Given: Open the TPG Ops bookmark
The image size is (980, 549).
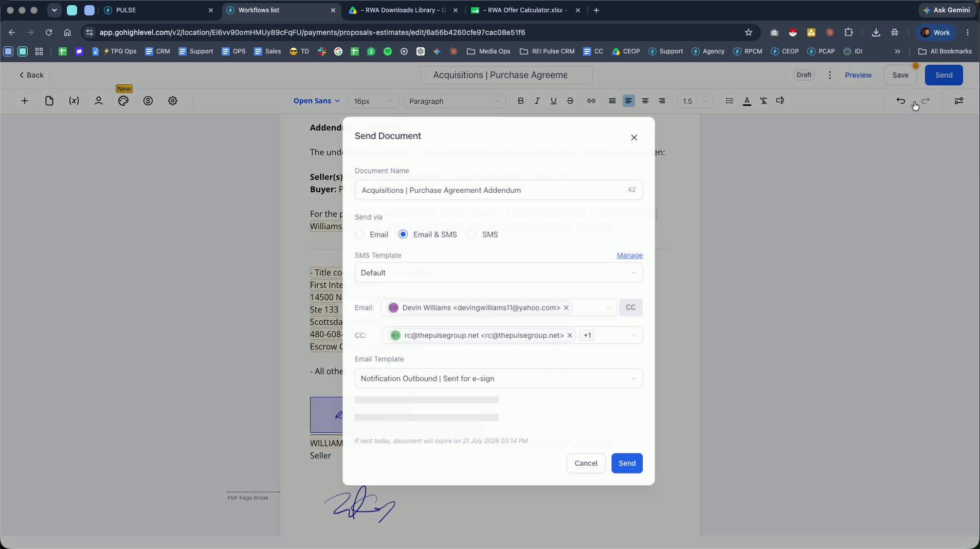Looking at the screenshot, I should click(x=115, y=51).
